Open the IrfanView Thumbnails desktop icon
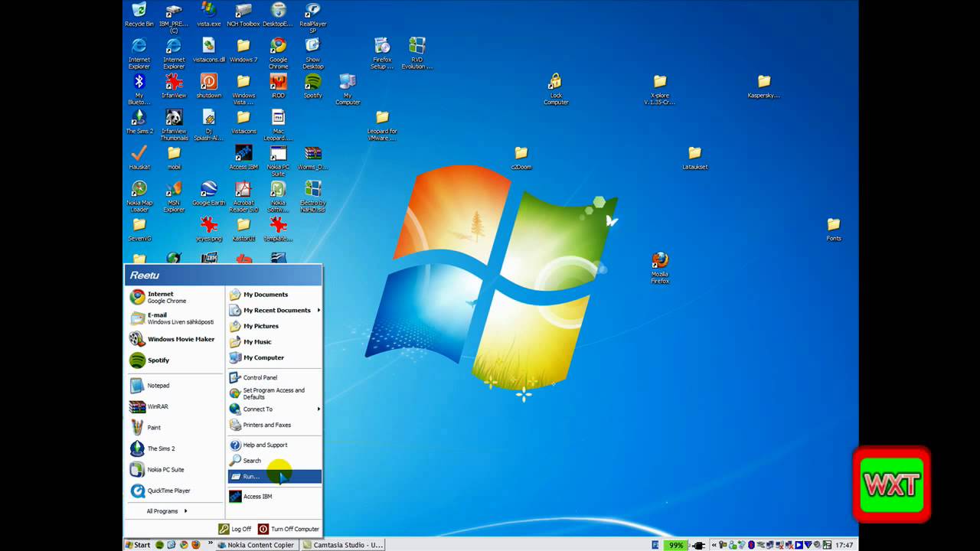The height and width of the screenshot is (551, 980). click(x=174, y=124)
